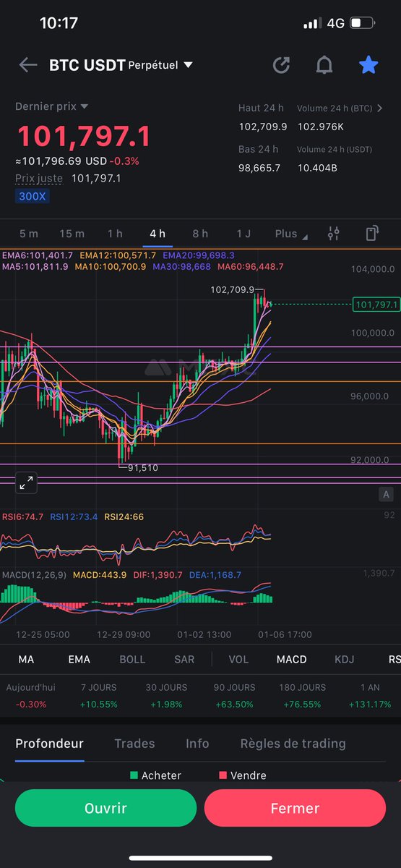401x868 pixels.
Task: Open 24h volume details chevron
Action: coord(380,109)
